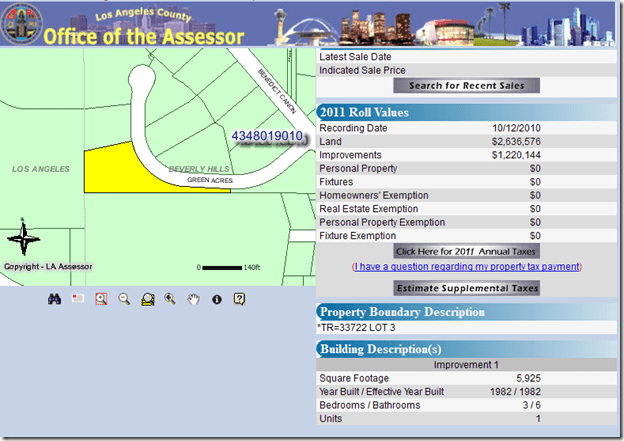The image size is (624, 441).
Task: Open the help question mark icon
Action: click(238, 299)
